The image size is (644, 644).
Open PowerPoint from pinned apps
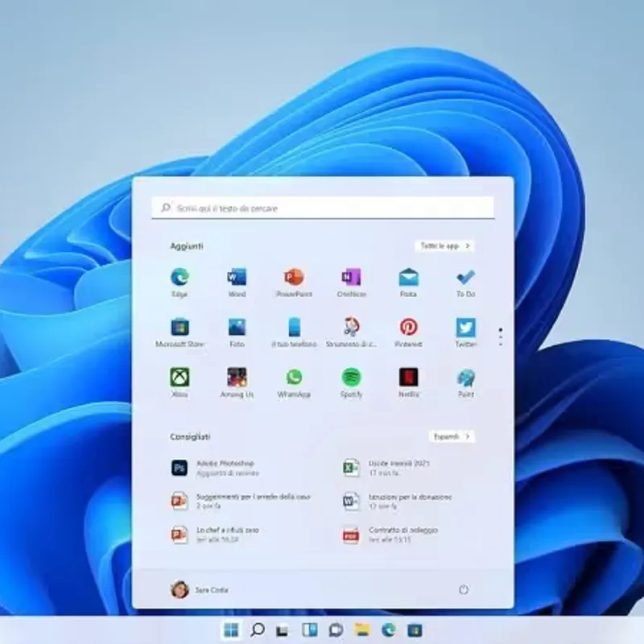[x=294, y=282]
